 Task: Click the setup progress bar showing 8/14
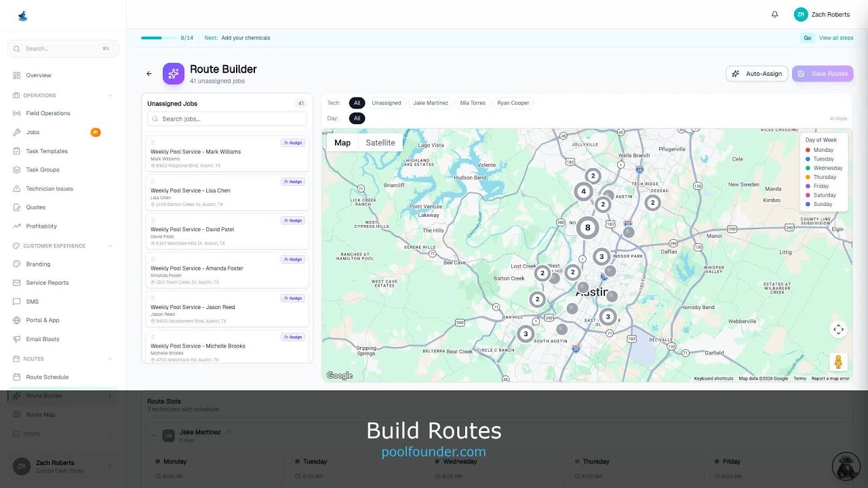(x=159, y=38)
